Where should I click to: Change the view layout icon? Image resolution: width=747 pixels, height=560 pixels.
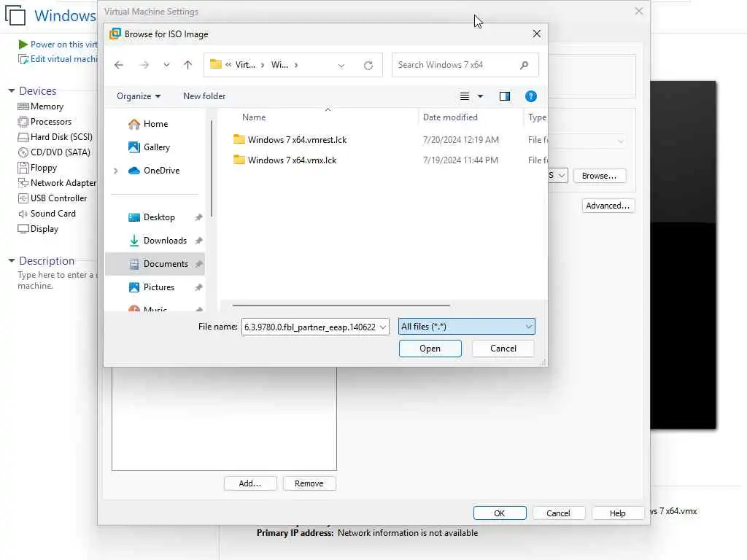click(465, 96)
